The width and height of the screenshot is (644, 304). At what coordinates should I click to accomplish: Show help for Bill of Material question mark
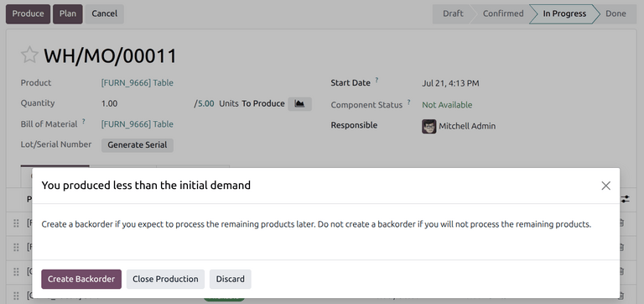pyautogui.click(x=83, y=122)
